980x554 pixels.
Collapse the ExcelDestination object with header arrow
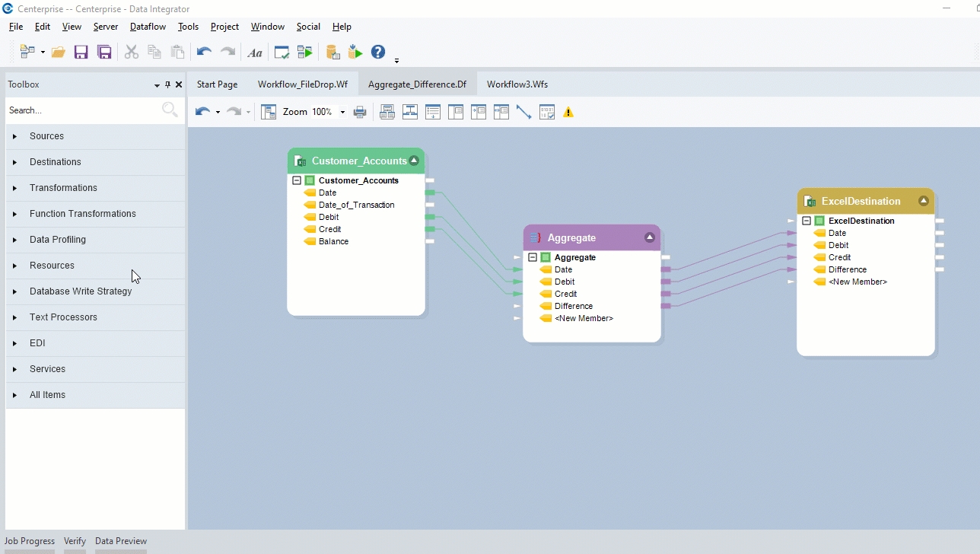click(x=923, y=201)
